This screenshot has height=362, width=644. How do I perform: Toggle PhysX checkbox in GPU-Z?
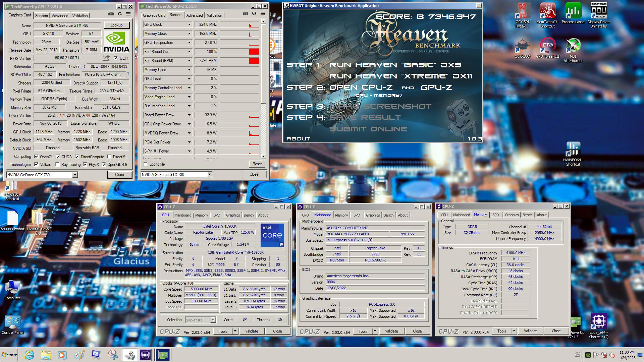tap(85, 164)
